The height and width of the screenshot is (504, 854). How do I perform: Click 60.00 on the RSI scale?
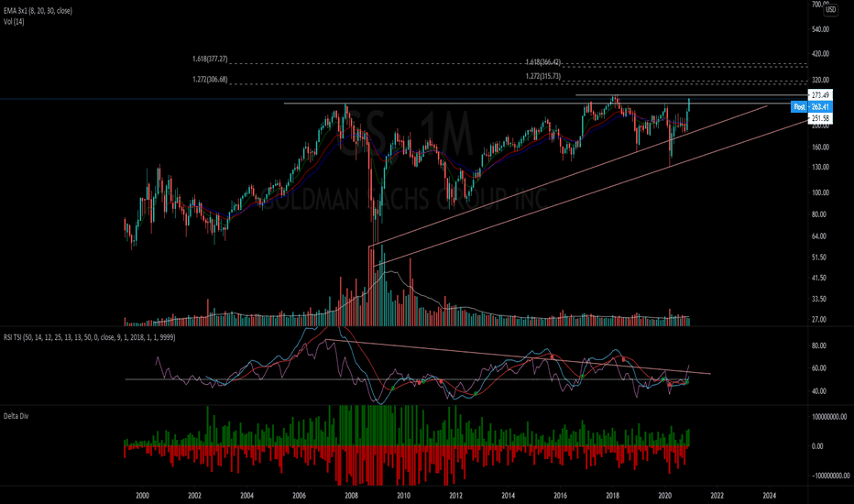pyautogui.click(x=819, y=368)
